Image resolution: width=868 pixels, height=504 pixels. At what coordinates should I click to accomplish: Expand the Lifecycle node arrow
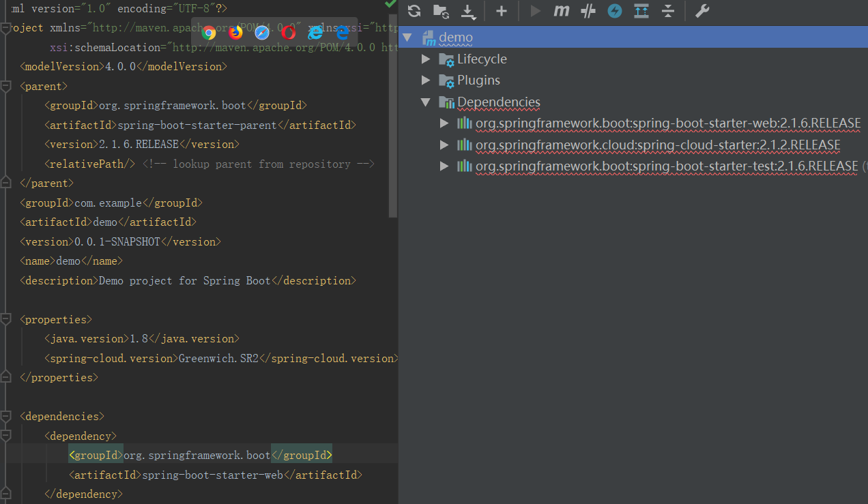(x=426, y=59)
